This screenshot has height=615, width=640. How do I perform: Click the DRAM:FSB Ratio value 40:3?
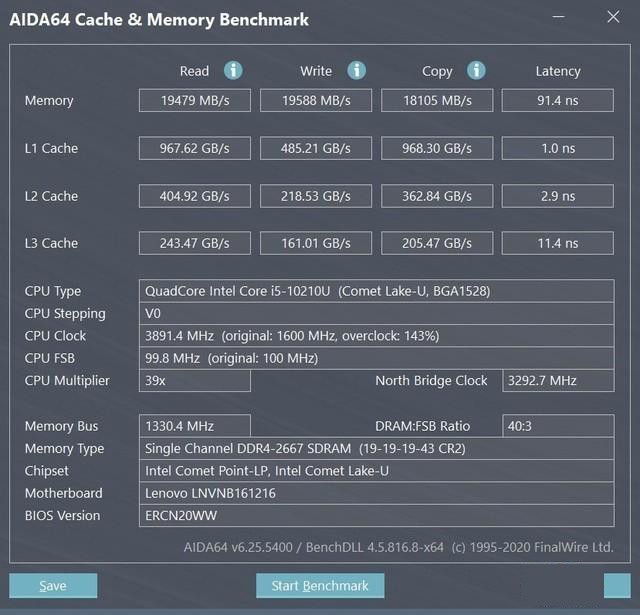click(x=558, y=426)
